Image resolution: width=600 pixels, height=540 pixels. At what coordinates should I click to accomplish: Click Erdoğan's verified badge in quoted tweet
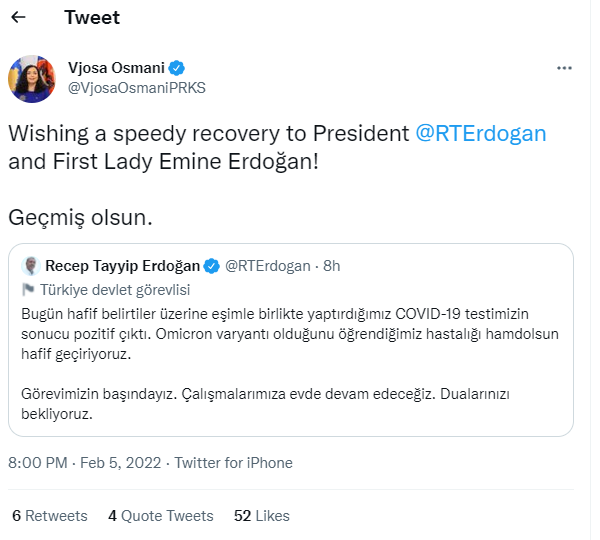point(212,265)
